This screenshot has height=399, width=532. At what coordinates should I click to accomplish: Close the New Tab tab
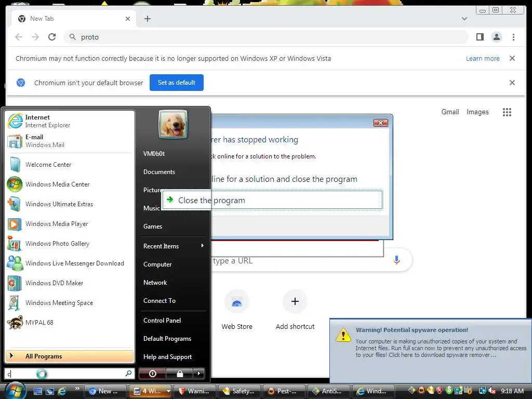tap(128, 19)
